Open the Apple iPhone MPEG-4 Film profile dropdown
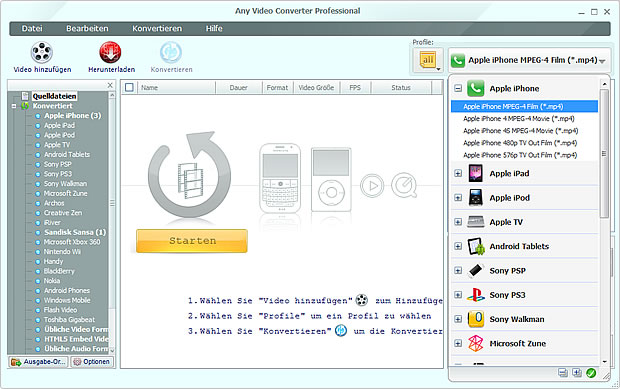The width and height of the screenshot is (620, 389). 530,60
